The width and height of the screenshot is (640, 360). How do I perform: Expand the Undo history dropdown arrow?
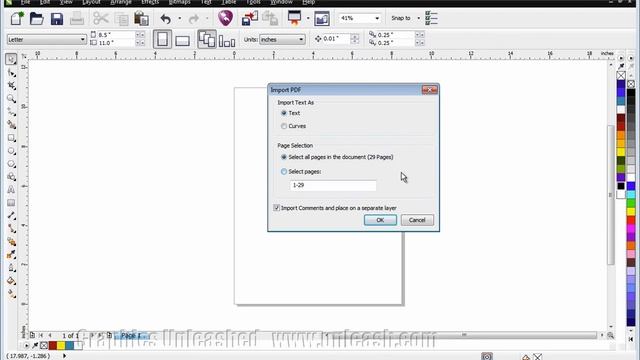tap(180, 19)
